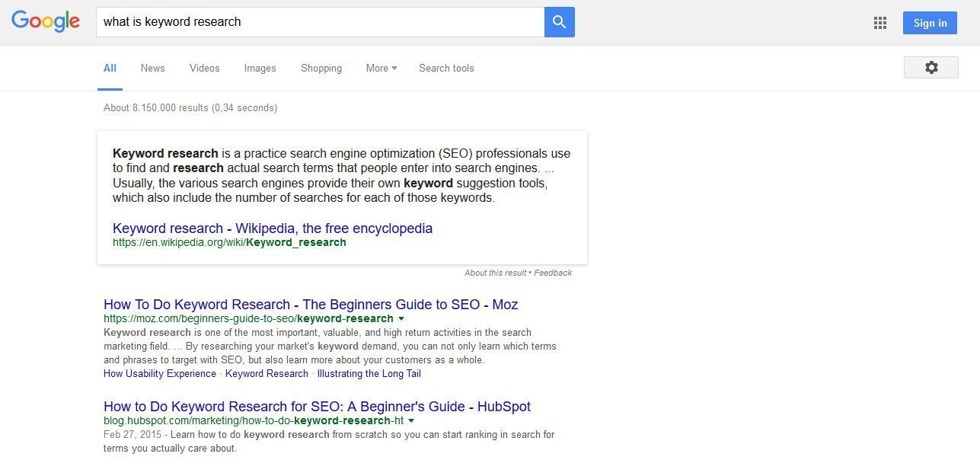Screen dimensions: 980x460
Task: Switch to the Images tab
Action: tap(260, 68)
